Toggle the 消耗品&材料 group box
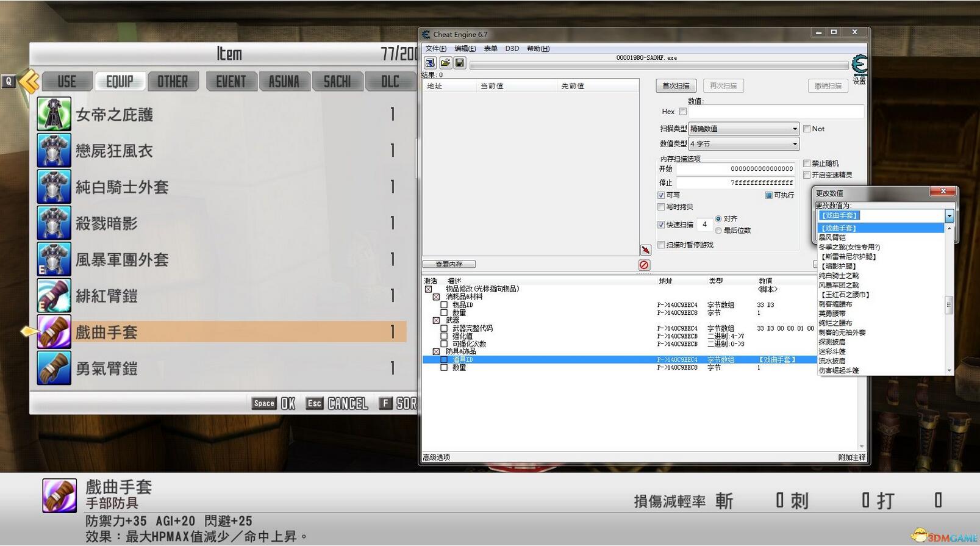The image size is (980, 546). [436, 297]
